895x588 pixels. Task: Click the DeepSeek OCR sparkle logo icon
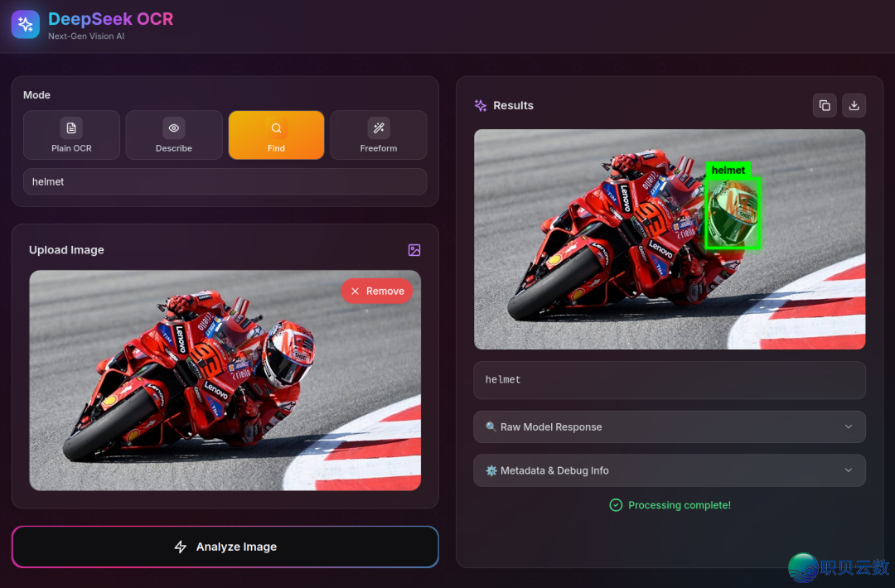[25, 25]
